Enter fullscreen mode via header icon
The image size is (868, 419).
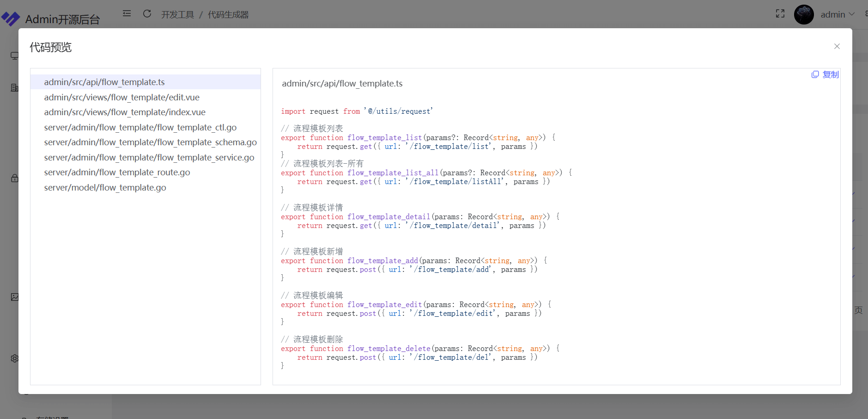780,14
